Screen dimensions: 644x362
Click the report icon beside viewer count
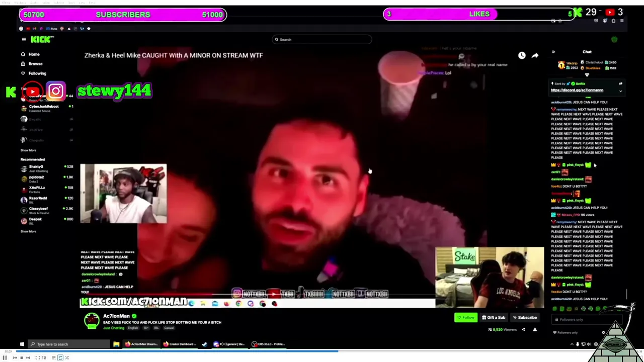pos(535,330)
